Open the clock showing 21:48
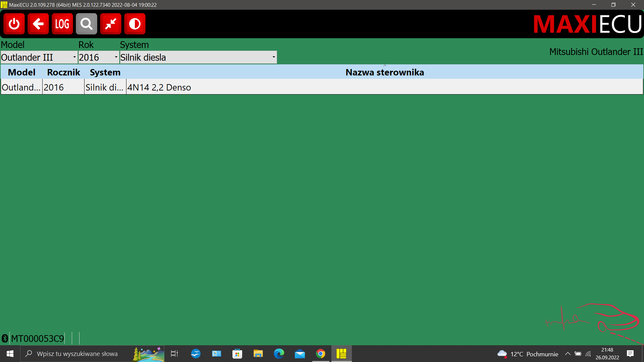Viewport: 644px width, 362px height. pos(607,354)
